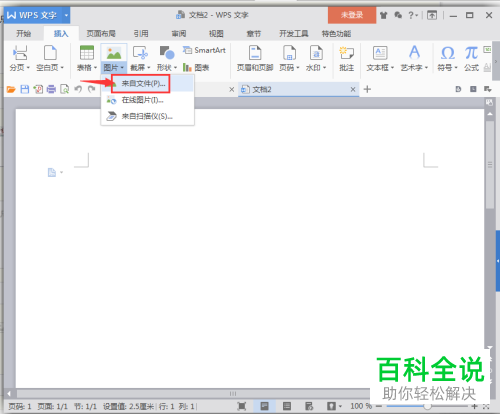Insert a SmartArt graphic
Image resolution: width=500 pixels, height=414 pixels.
point(204,50)
